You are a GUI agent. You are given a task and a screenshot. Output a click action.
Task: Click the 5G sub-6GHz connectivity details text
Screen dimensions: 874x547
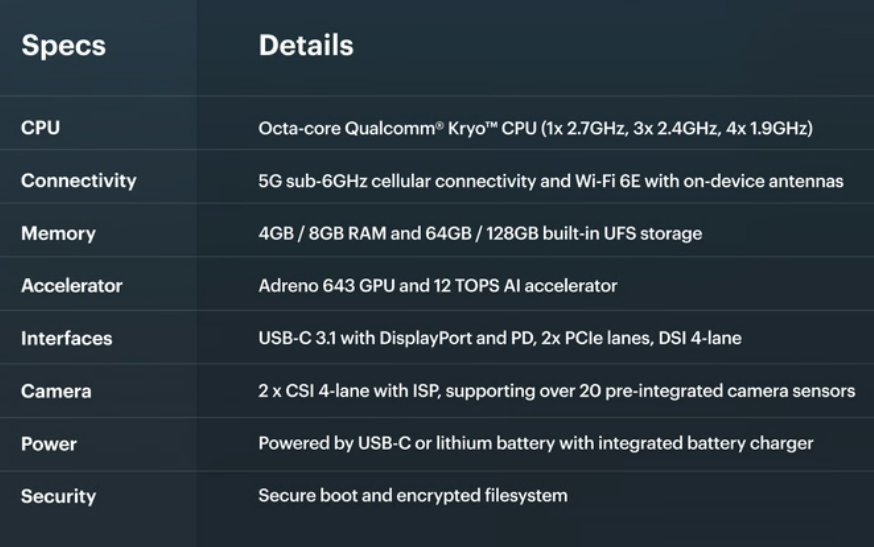[x=551, y=181]
